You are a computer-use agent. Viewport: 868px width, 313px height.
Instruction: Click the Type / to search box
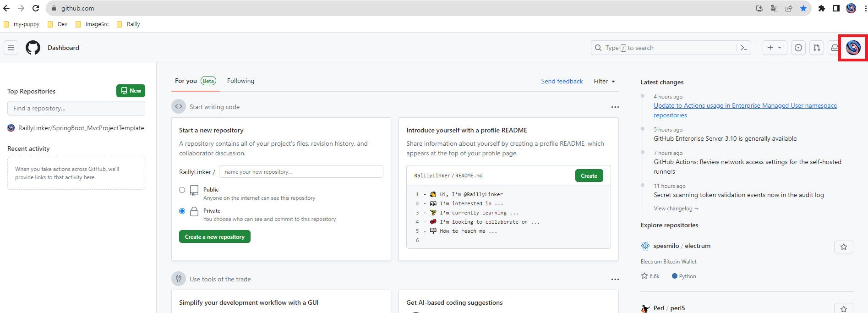[x=664, y=48]
